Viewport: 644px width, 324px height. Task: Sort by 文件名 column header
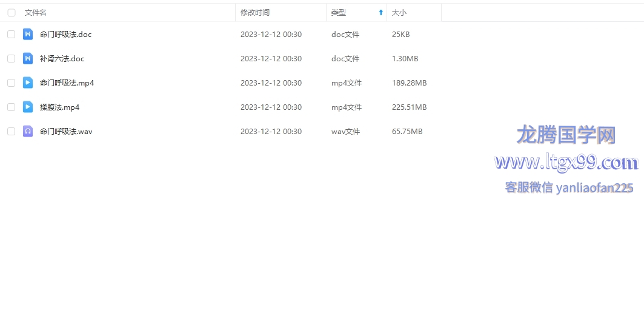pos(35,13)
